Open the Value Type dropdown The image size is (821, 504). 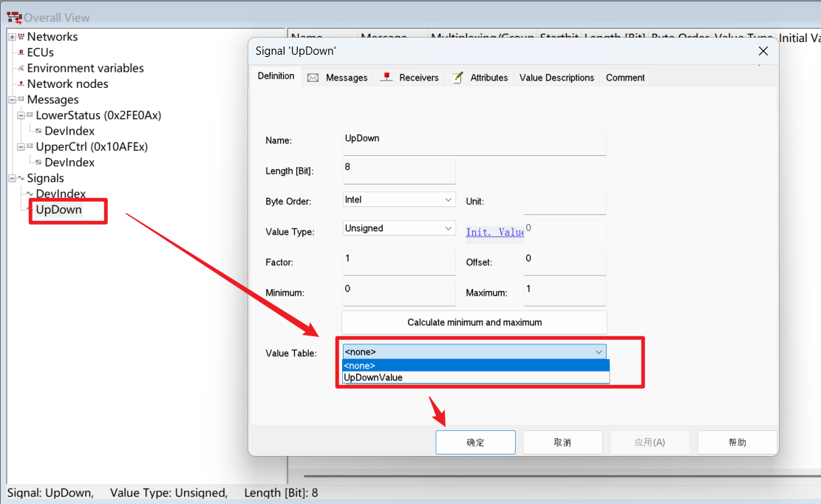pos(449,229)
